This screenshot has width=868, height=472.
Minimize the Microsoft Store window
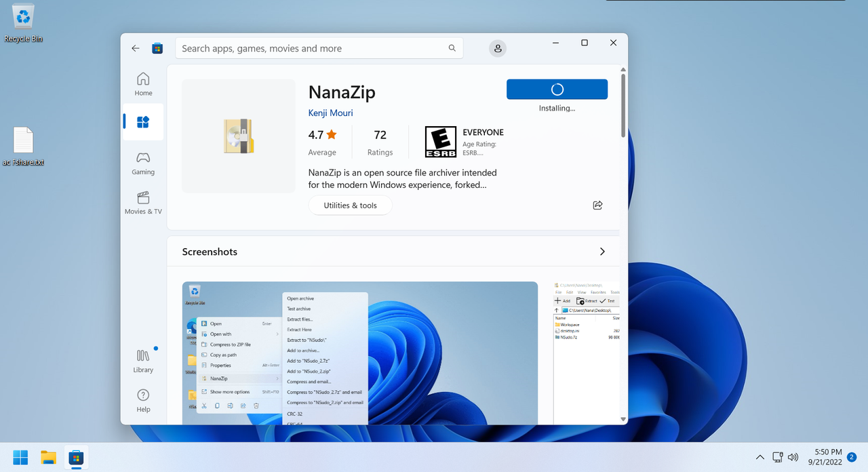[555, 43]
